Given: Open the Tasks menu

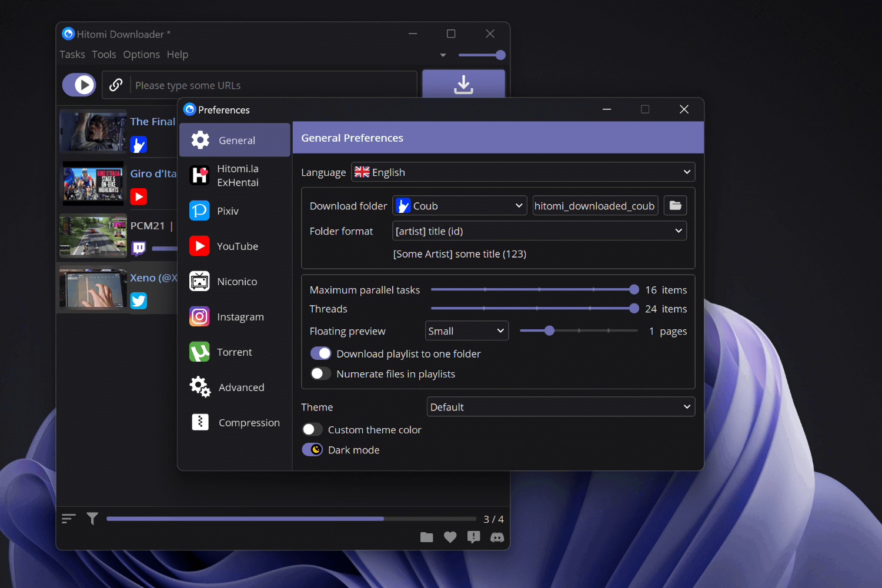Looking at the screenshot, I should (72, 55).
